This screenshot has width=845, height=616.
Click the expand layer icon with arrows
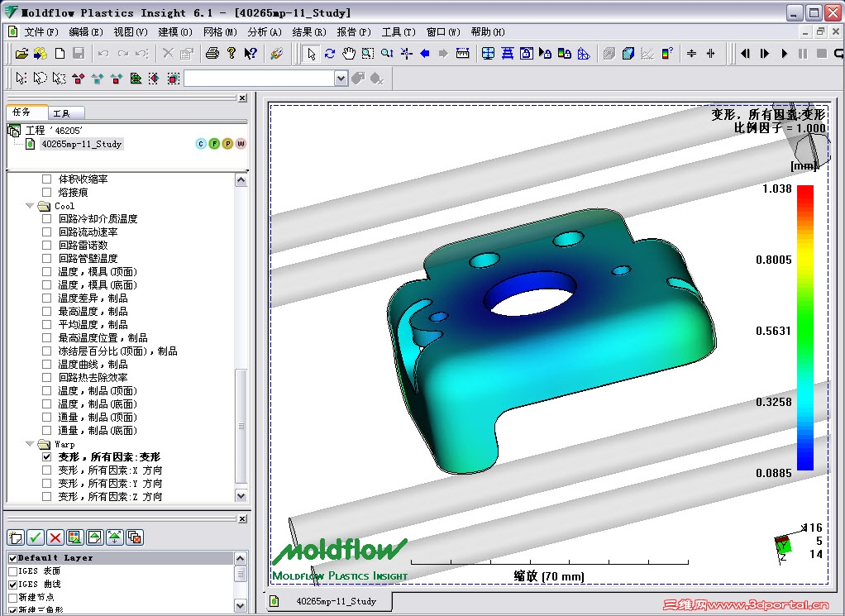pyautogui.click(x=115, y=537)
